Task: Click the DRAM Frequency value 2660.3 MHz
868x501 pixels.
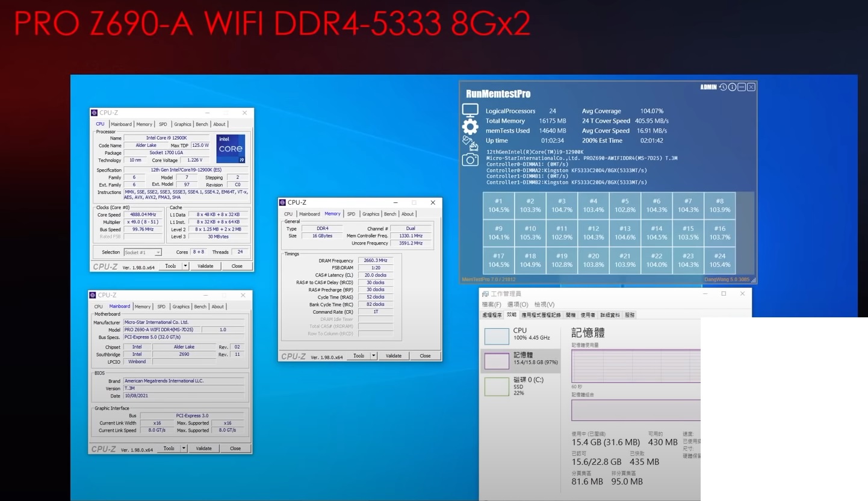Action: click(376, 260)
